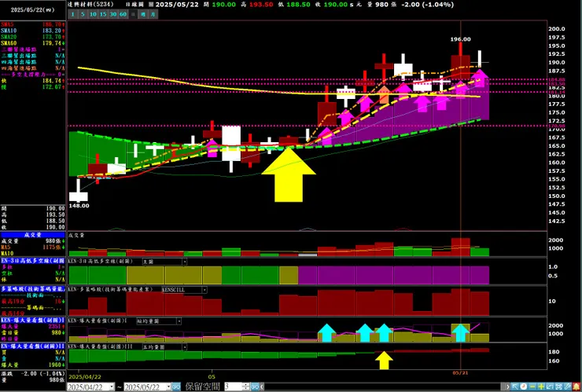Click the 05/21 date marker on time axis
582x392 pixels.
click(x=460, y=372)
